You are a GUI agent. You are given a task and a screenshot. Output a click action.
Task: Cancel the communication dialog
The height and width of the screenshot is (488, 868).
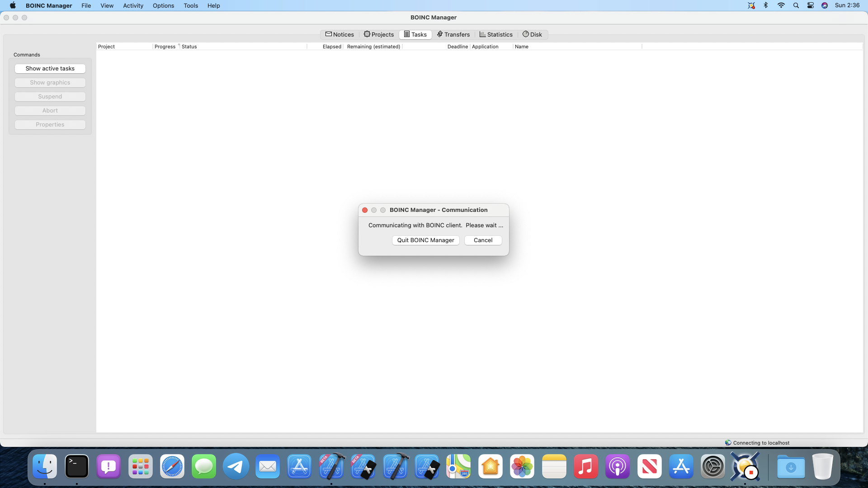[483, 240]
